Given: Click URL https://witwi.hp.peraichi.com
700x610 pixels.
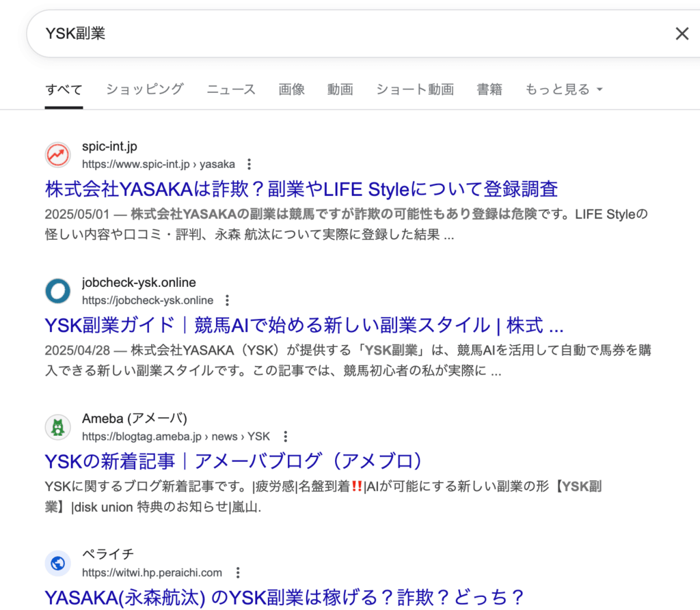Looking at the screenshot, I should [152, 572].
